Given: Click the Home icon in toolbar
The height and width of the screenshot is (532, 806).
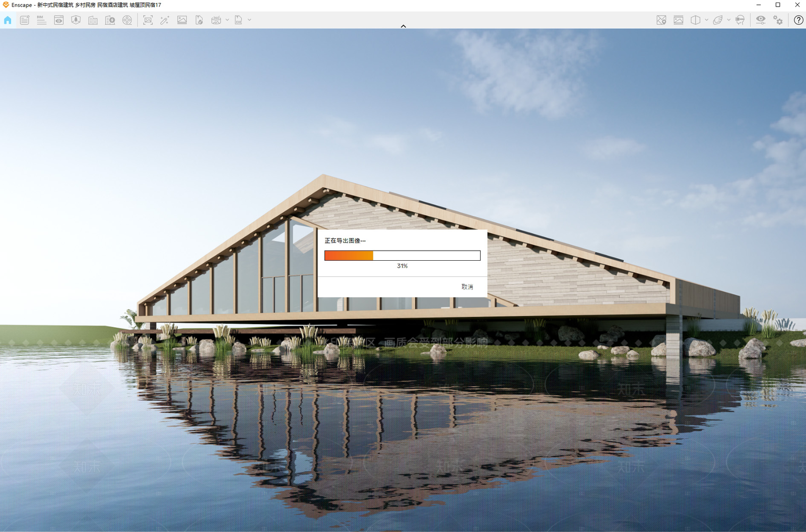Looking at the screenshot, I should point(8,20).
